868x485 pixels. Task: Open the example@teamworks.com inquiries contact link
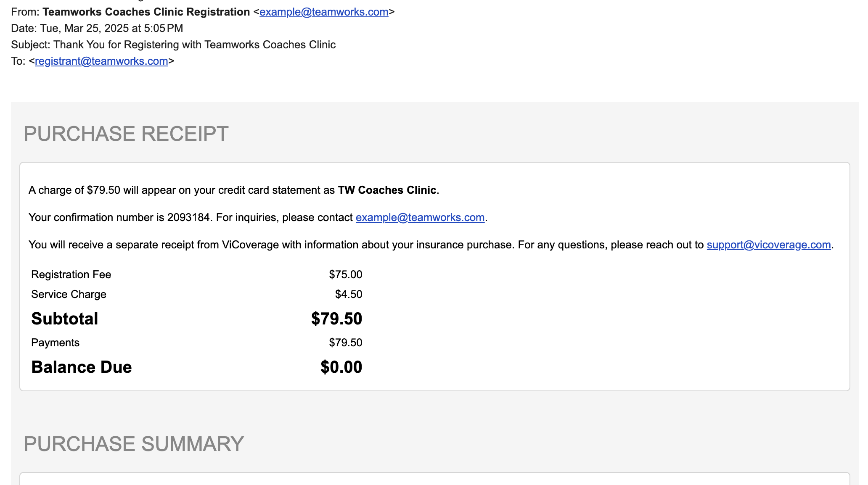pyautogui.click(x=420, y=218)
